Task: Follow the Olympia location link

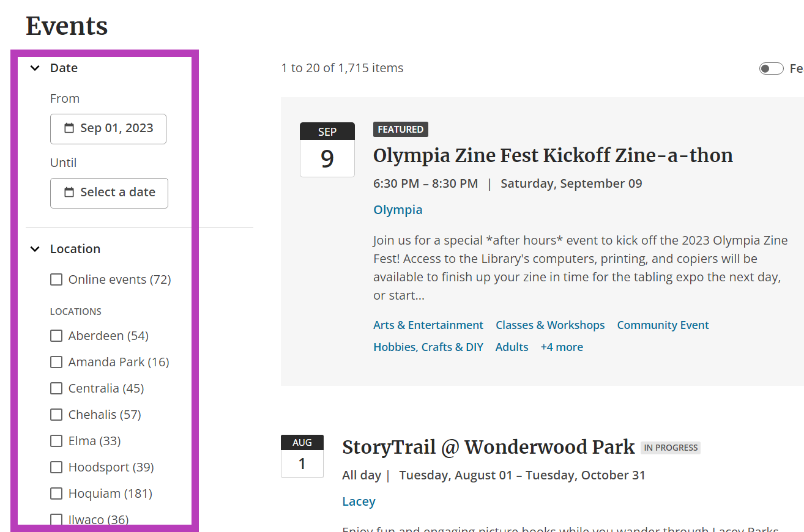Action: pos(398,210)
